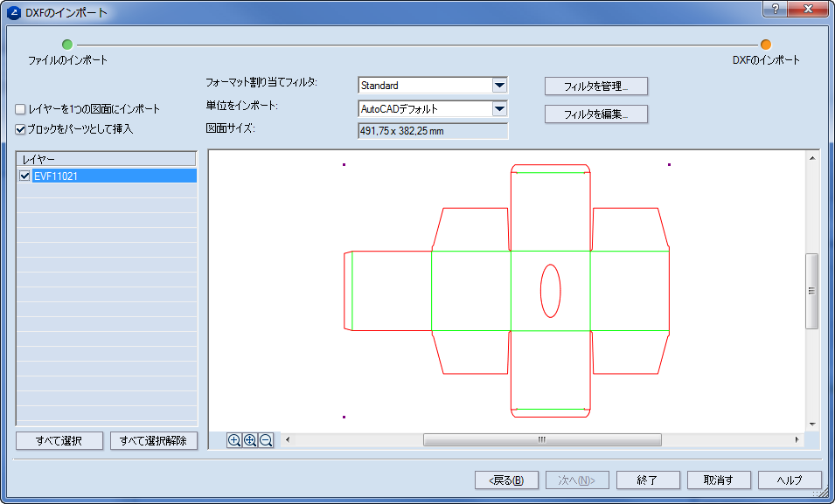Click the application icon in title bar
Screen dimensions: 835x504
(x=14, y=12)
